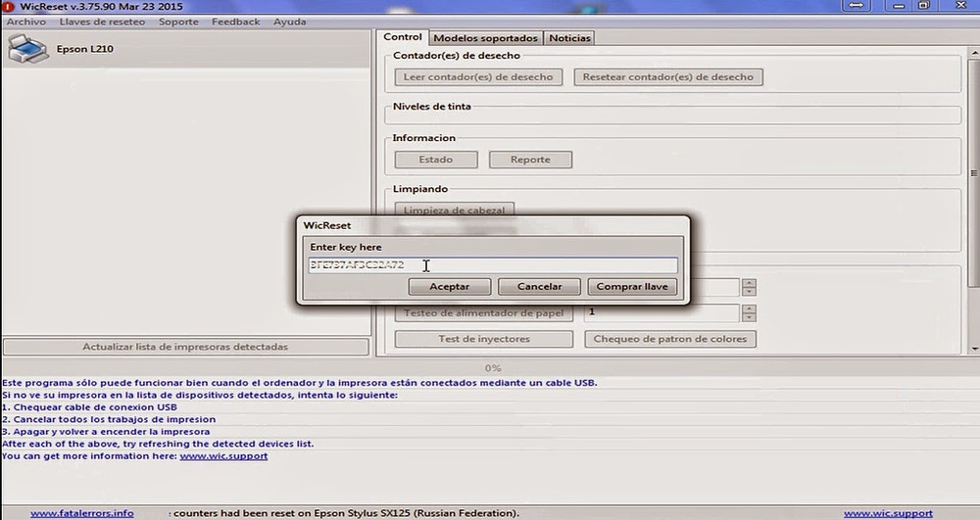This screenshot has height=520, width=980.
Task: Click the WicReset app icon in title bar
Action: click(8, 6)
